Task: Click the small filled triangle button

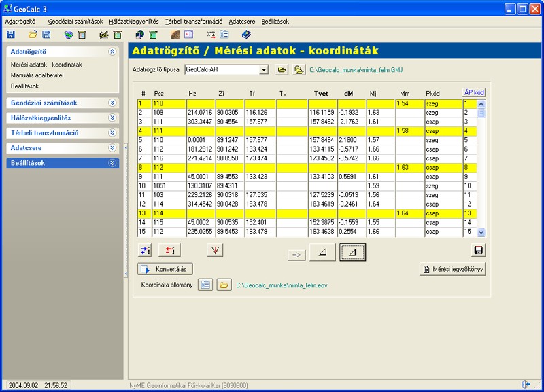Action: coord(322,252)
